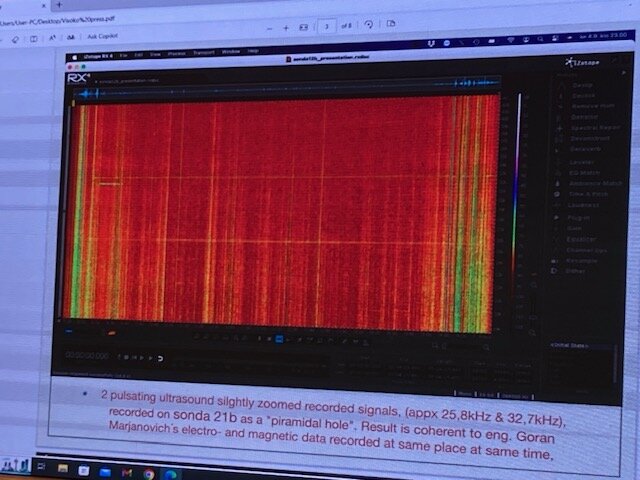Viewport: 640px width, 480px height.
Task: Click the PDF file path address bar
Action: point(57,21)
